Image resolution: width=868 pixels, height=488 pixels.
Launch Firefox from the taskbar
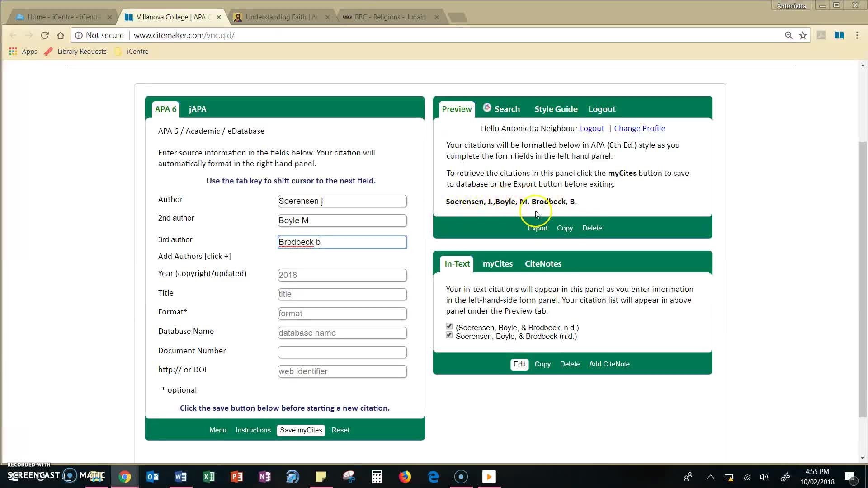[x=405, y=477]
